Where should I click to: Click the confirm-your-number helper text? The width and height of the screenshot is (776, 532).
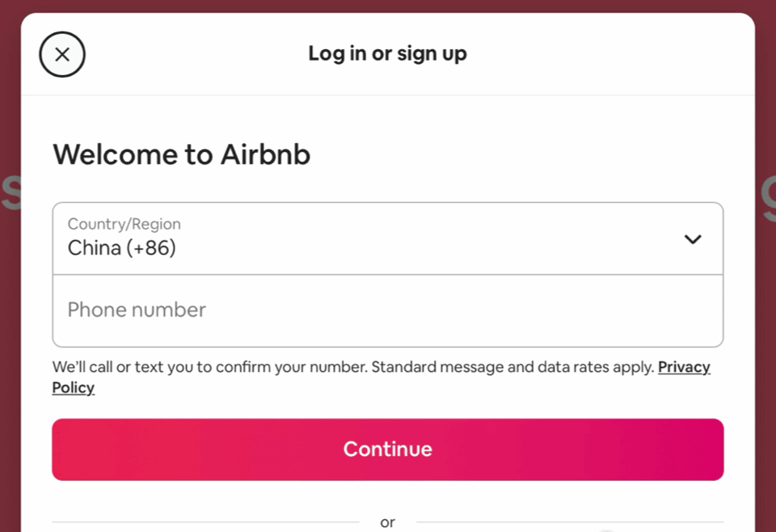(x=210, y=367)
